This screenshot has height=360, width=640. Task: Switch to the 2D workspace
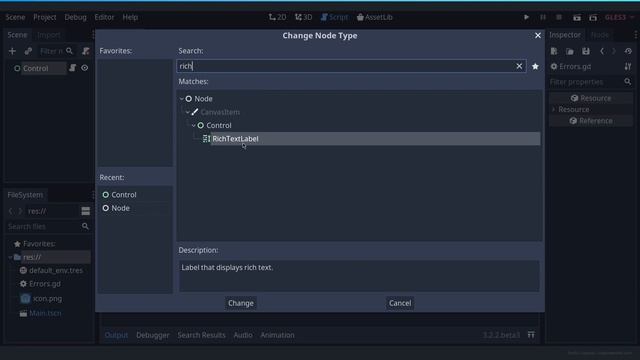277,17
